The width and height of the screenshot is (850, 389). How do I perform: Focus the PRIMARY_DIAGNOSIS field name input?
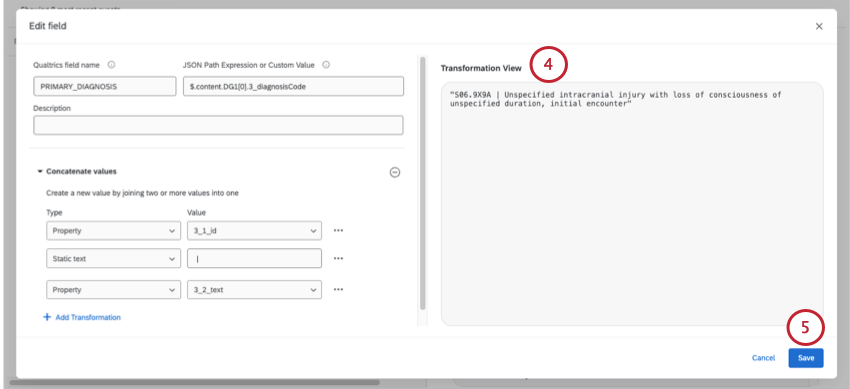tap(105, 86)
